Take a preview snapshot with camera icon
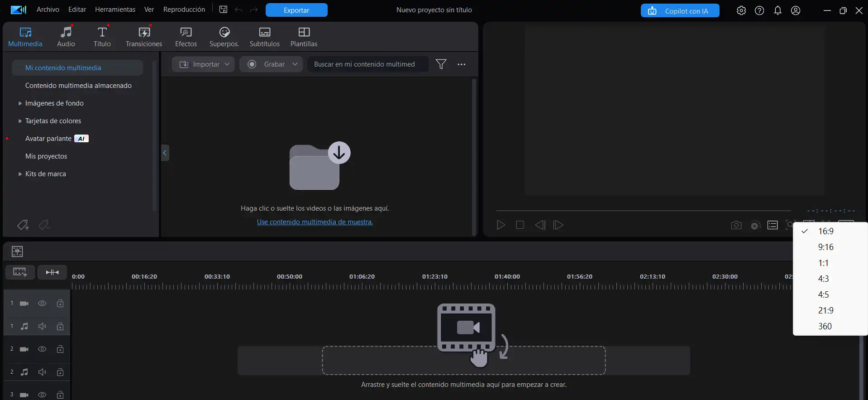 (736, 225)
